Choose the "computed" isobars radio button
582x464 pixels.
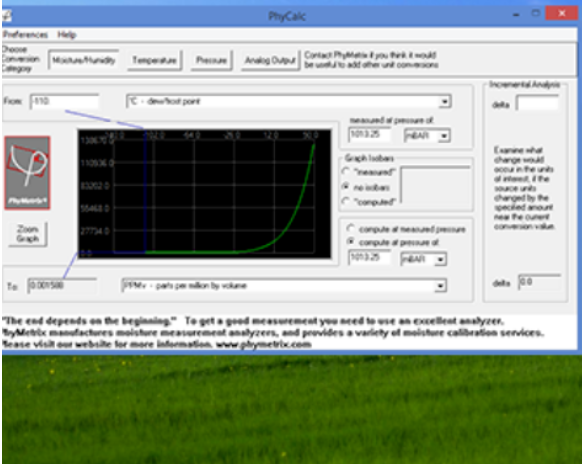pyautogui.click(x=346, y=202)
